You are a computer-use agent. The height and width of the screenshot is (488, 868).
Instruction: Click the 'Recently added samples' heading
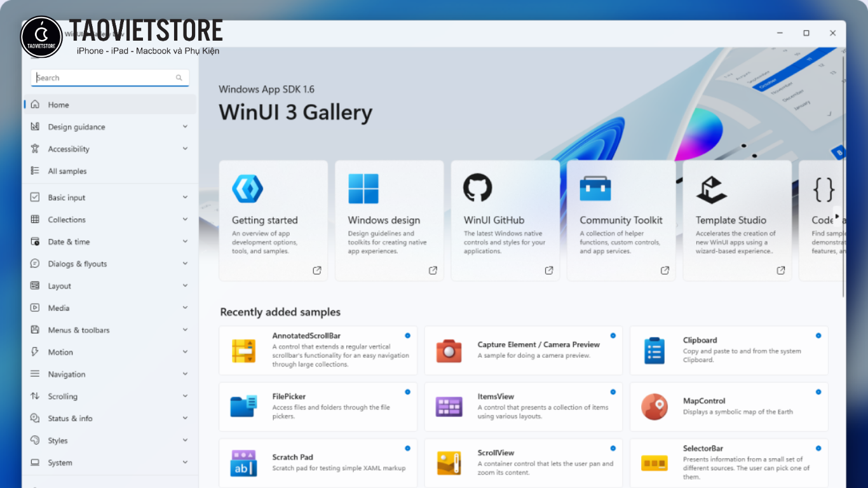tap(280, 312)
